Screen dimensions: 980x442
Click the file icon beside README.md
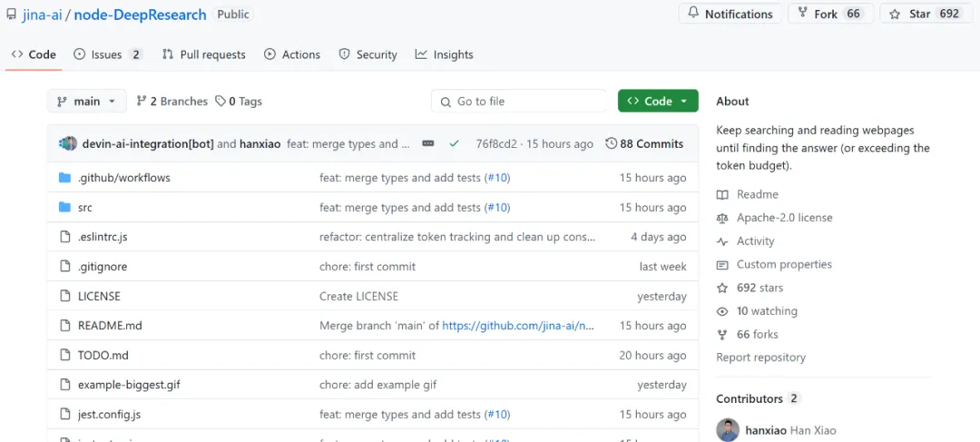64,325
